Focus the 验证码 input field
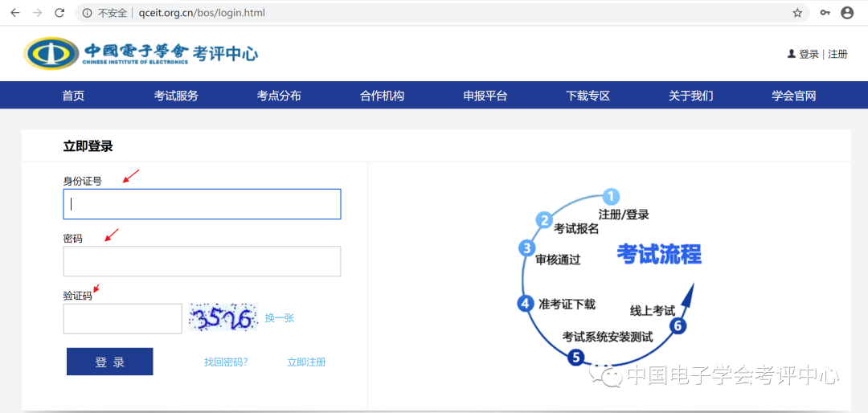 click(122, 319)
